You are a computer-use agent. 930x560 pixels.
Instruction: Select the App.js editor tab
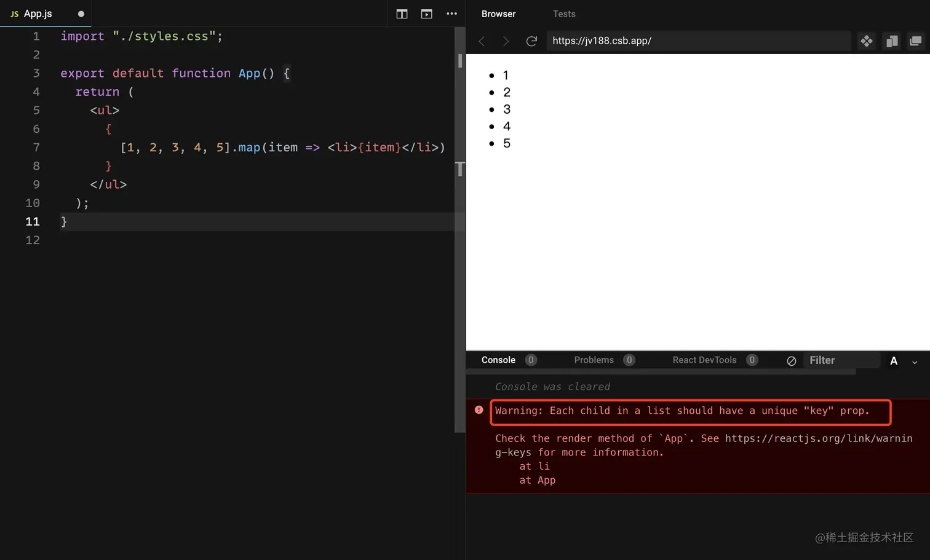(x=46, y=14)
